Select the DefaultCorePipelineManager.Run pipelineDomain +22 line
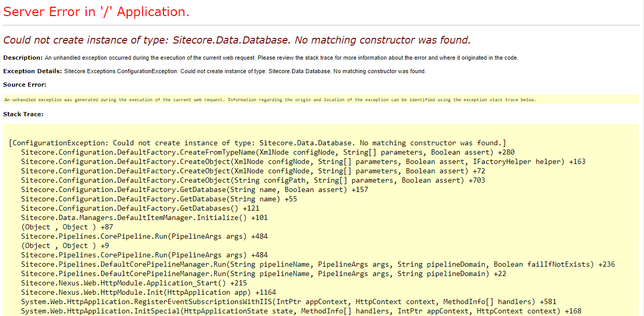The width and height of the screenshot is (644, 316). tap(264, 273)
